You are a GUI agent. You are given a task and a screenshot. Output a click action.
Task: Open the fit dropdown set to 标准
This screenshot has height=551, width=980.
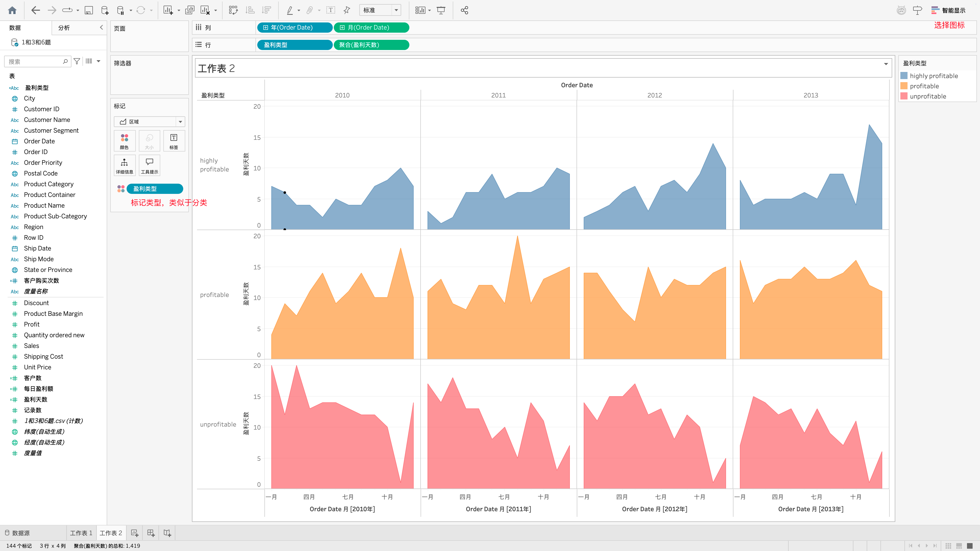(380, 10)
